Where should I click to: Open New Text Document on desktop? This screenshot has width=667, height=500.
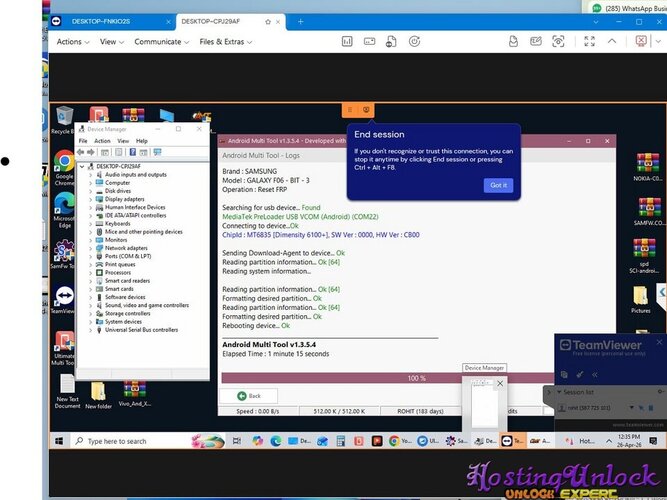click(x=68, y=391)
